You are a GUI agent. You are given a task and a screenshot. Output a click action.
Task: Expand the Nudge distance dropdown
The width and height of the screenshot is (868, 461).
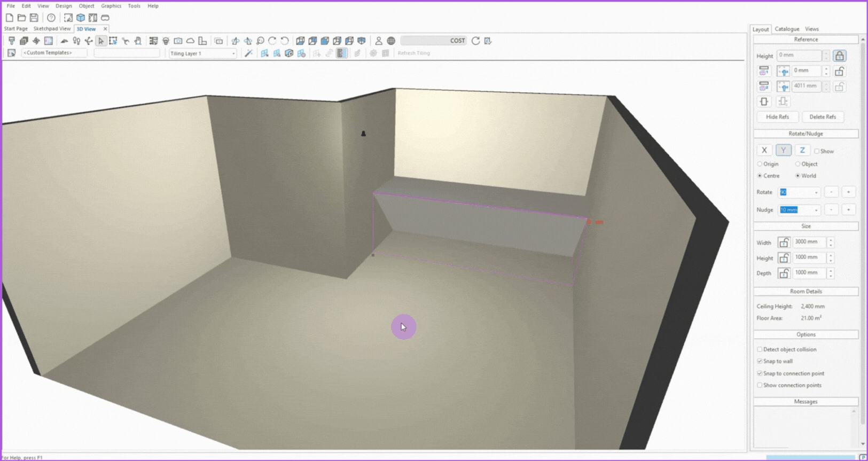(x=816, y=210)
